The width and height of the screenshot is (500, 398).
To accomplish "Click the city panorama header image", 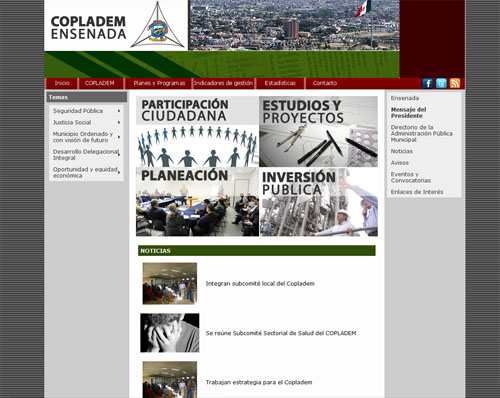I will click(x=294, y=25).
